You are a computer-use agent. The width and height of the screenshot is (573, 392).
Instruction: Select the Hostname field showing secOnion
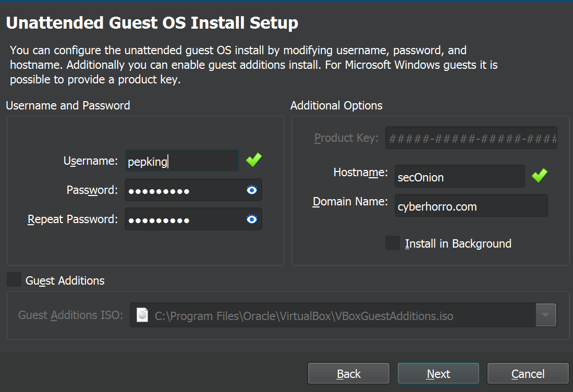point(459,177)
